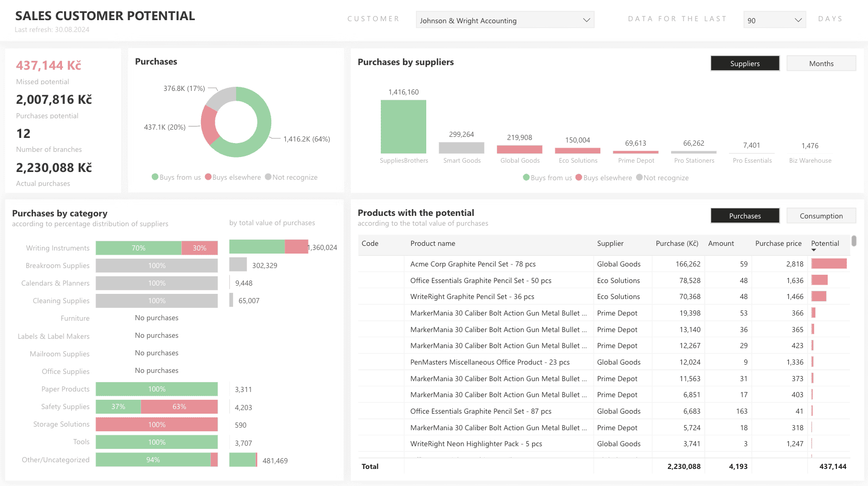
Task: Switch to Consumption view in Products panel
Action: pos(821,215)
